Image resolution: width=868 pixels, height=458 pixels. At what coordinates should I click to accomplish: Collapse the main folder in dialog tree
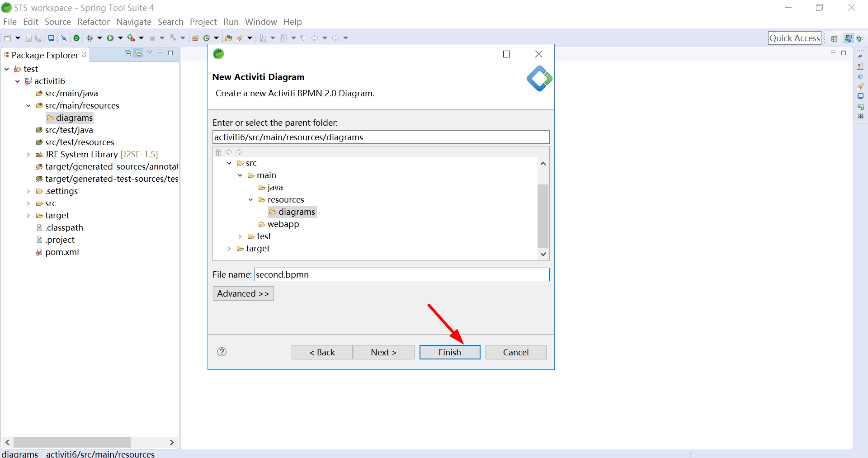[x=240, y=175]
